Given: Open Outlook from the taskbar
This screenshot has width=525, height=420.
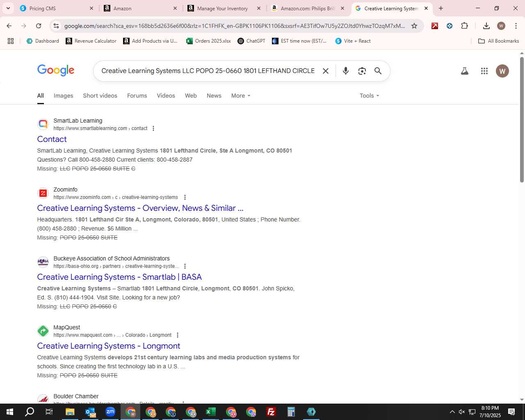Looking at the screenshot, I should tap(90, 412).
